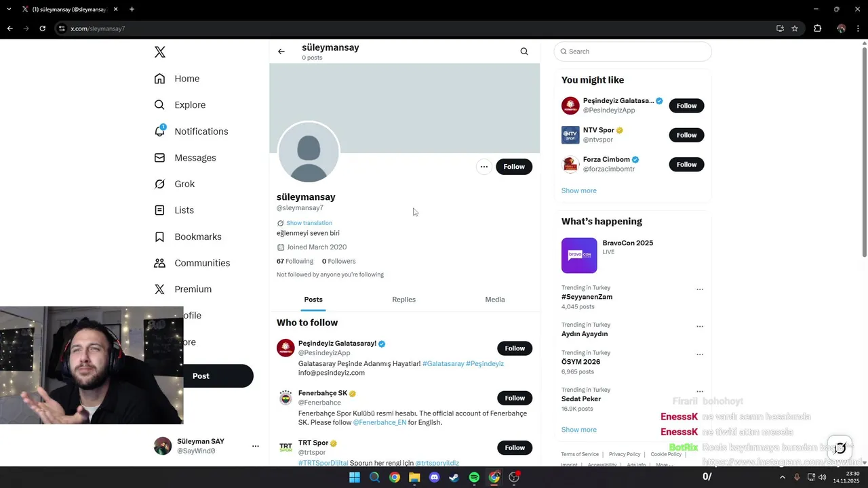Image resolution: width=868 pixels, height=488 pixels.
Task: Bookmark this page with star icon
Action: [x=795, y=28]
